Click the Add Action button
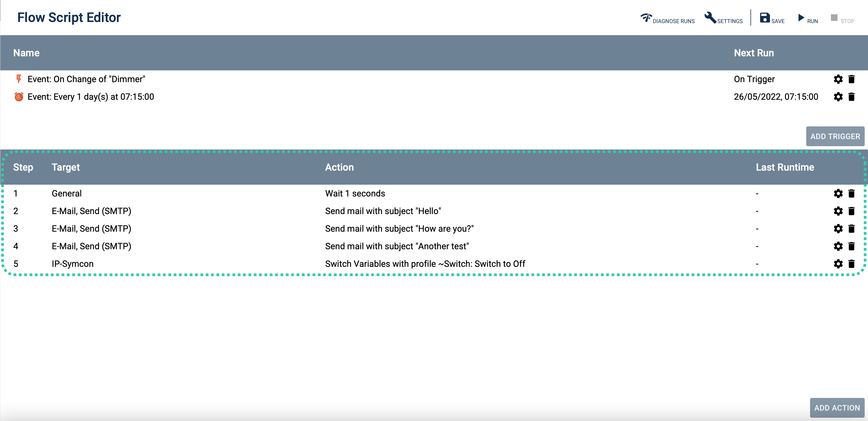 click(837, 408)
